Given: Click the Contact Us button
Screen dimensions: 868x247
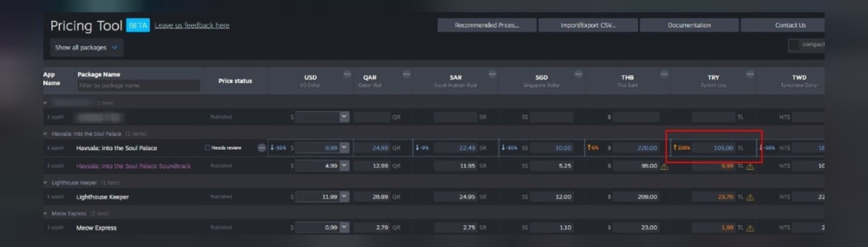Looking at the screenshot, I should (x=783, y=25).
